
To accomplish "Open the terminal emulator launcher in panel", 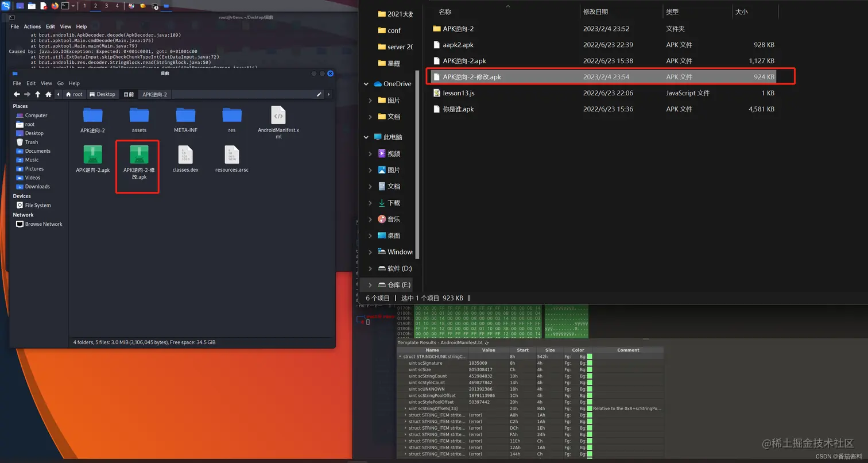I will 65,6.
